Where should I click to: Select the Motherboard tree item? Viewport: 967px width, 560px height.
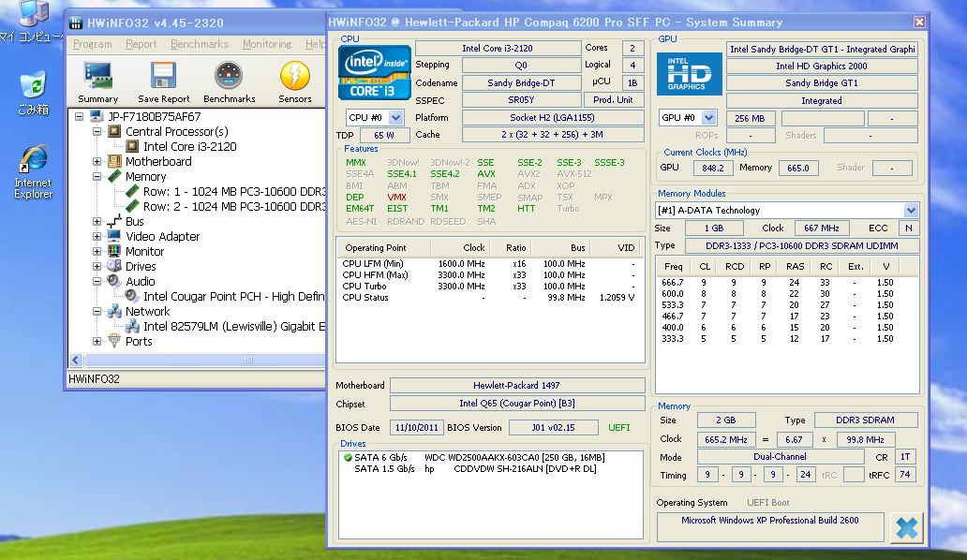158,161
